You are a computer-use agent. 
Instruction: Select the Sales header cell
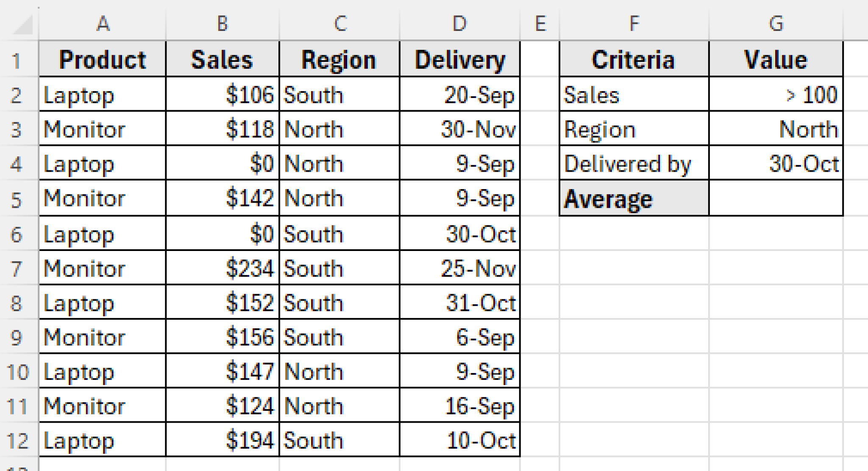tap(222, 59)
